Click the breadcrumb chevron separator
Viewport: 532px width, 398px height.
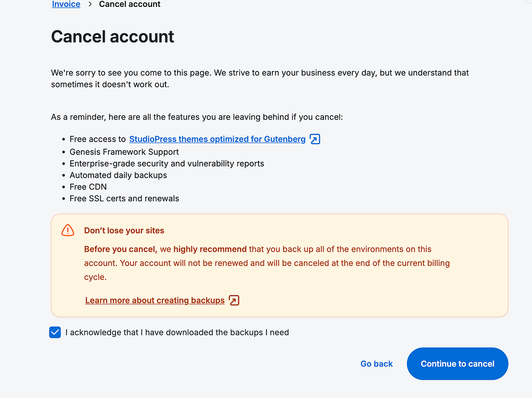90,4
